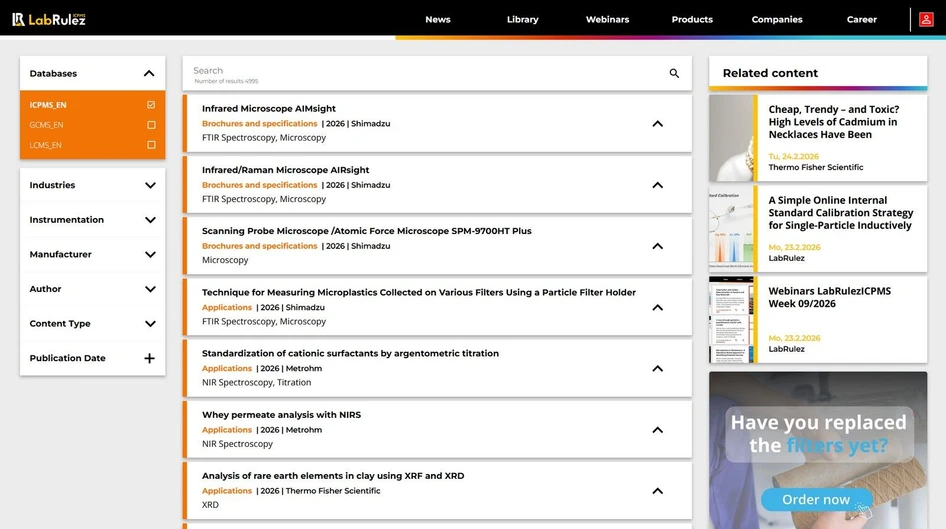This screenshot has height=529, width=946.
Task: Click the search magnifier icon
Action: (674, 73)
